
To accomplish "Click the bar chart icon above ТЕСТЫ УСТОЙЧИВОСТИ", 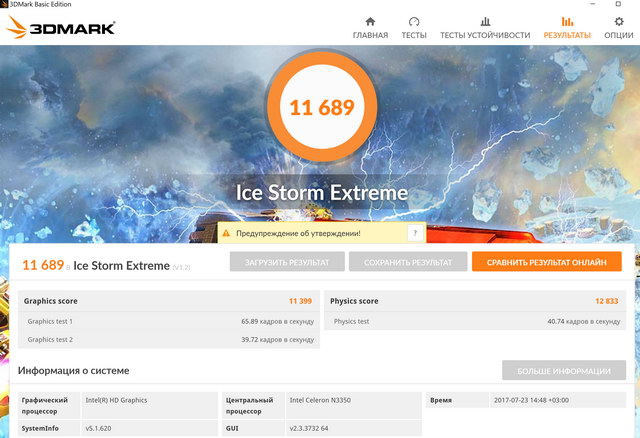I will point(485,21).
